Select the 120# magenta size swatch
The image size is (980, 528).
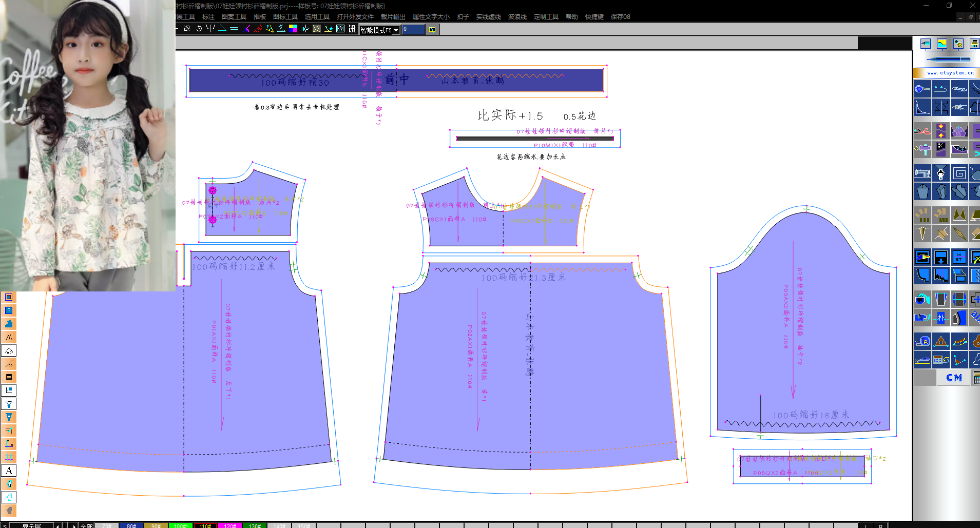230,525
